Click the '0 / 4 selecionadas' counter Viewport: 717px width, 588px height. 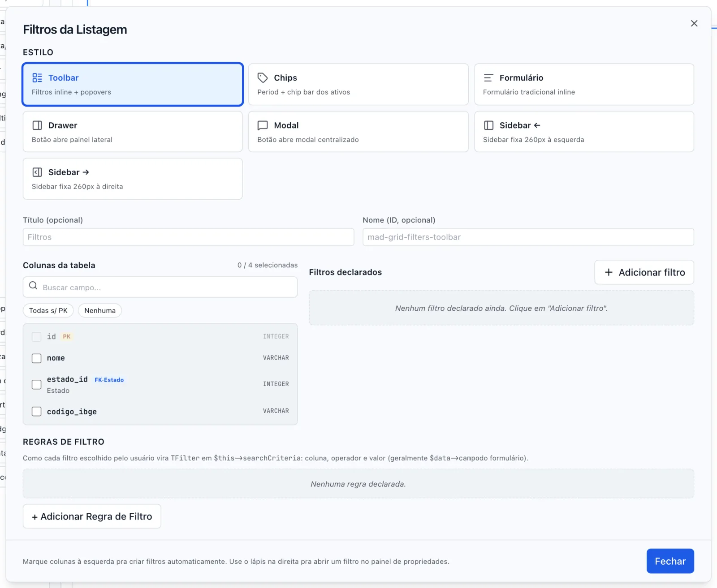[x=268, y=265]
